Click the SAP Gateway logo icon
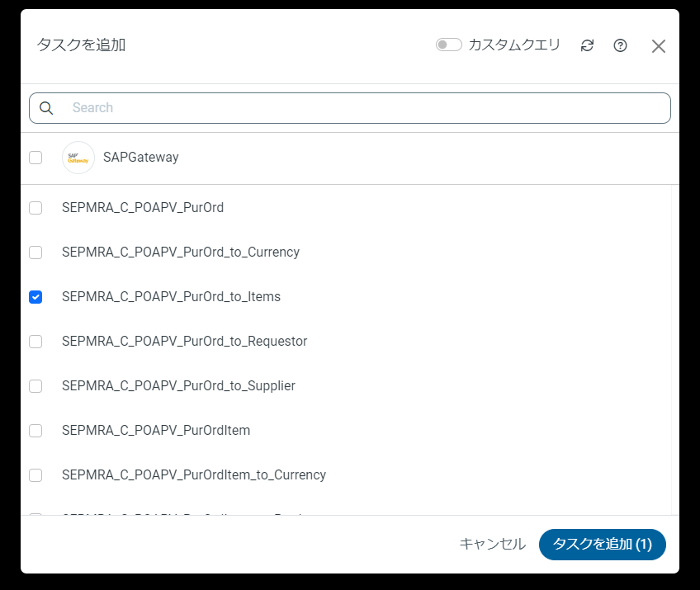700x590 pixels. (78, 158)
